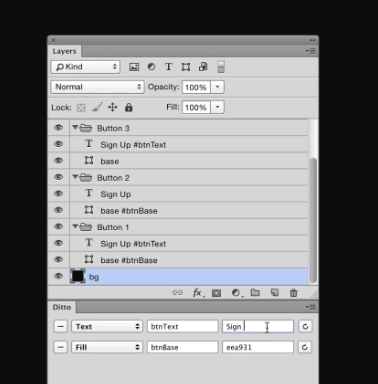Filter for type layers icon
The image size is (378, 384).
click(169, 67)
